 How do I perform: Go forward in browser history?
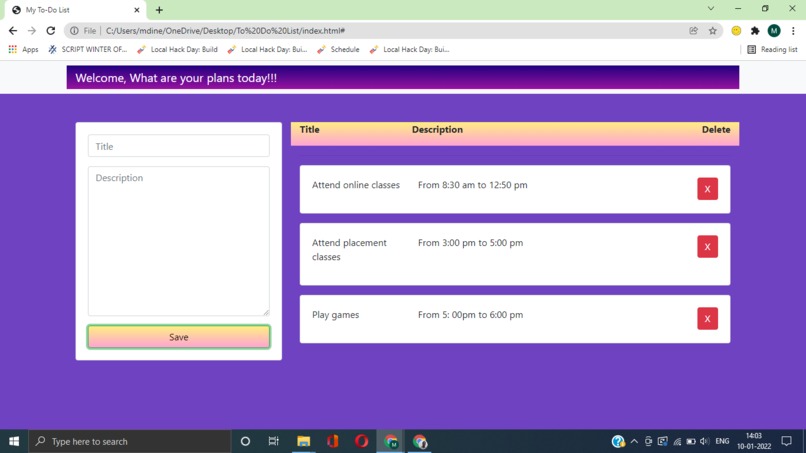(x=32, y=31)
